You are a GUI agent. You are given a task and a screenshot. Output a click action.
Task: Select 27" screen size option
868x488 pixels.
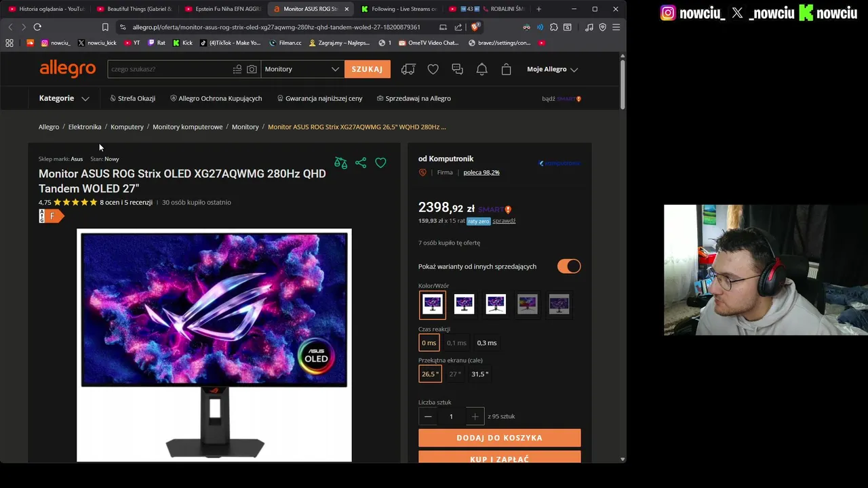coord(455,374)
